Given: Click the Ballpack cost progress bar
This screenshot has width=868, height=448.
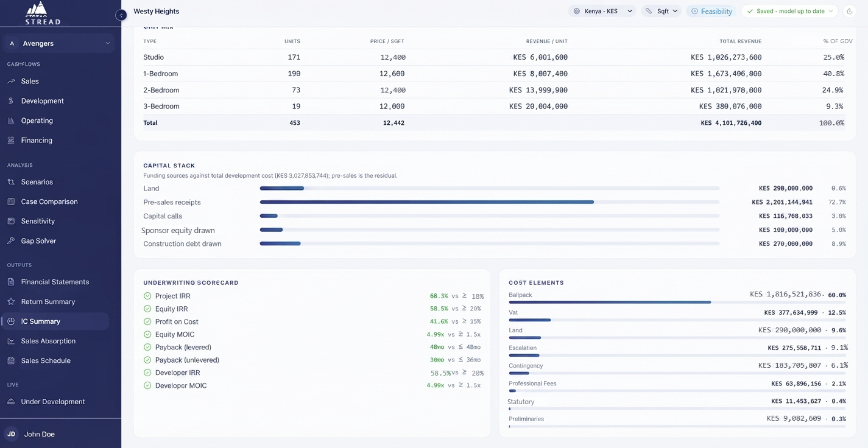Looking at the screenshot, I should (x=677, y=302).
